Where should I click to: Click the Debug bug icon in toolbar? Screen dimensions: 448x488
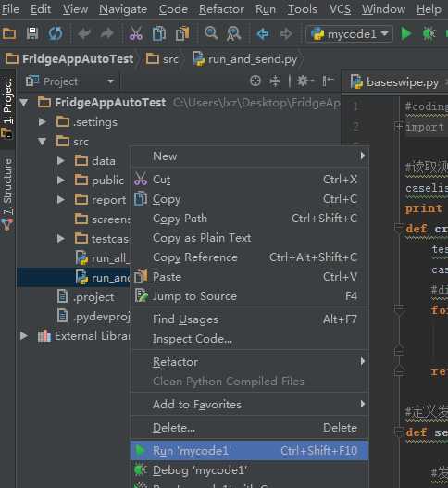coord(429,33)
